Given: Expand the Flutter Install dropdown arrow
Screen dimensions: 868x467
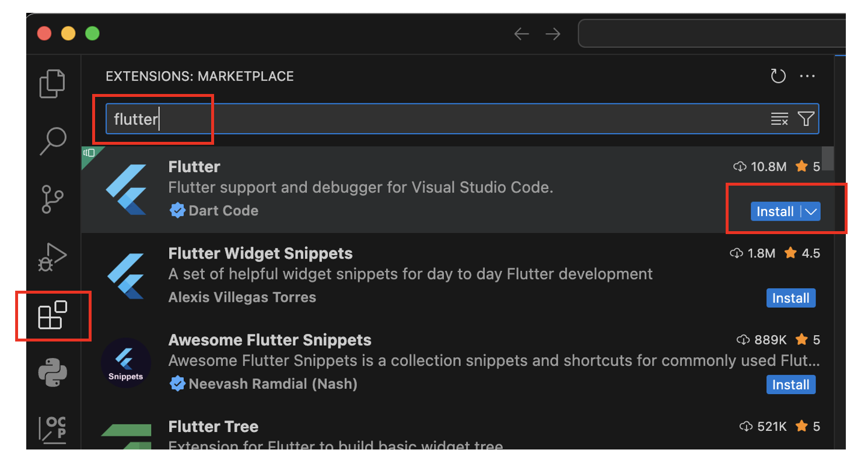Looking at the screenshot, I should point(811,212).
